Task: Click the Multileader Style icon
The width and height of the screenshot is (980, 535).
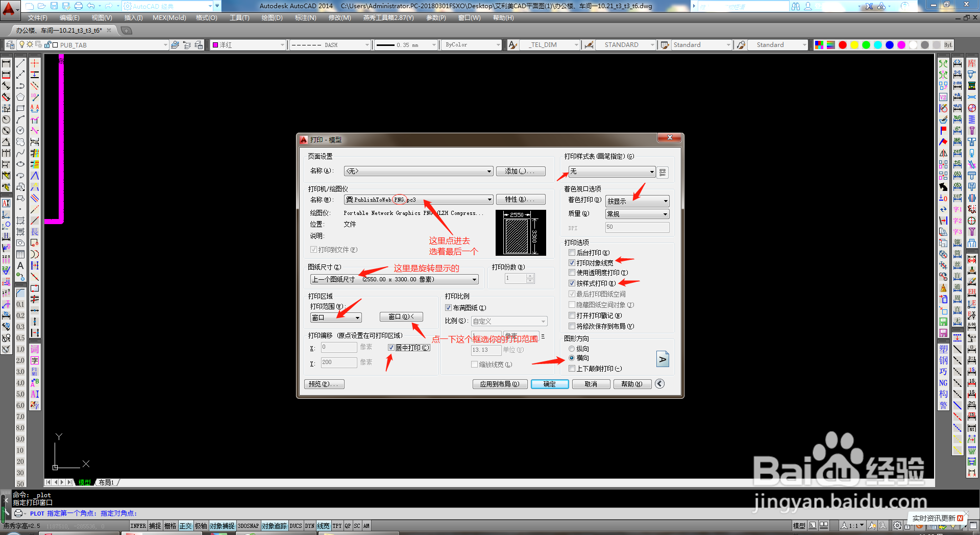Action: (741, 45)
